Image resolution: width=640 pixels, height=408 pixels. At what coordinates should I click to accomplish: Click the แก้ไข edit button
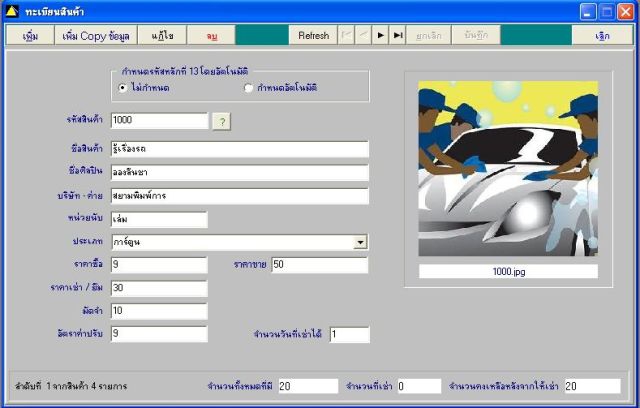click(x=162, y=35)
